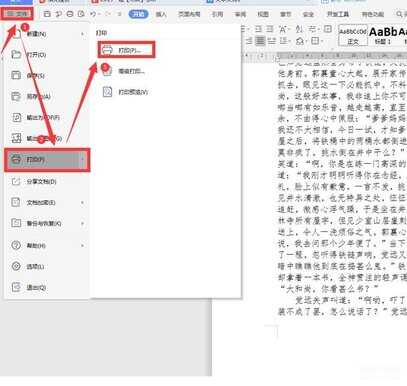Click the sort A-Z icon
Screen dimensions: 407x386
coord(299,29)
